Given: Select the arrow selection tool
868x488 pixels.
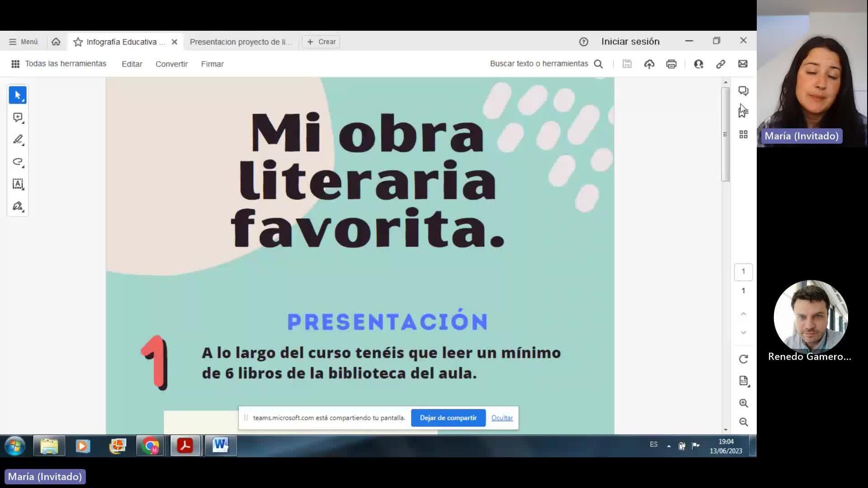Looking at the screenshot, I should pyautogui.click(x=18, y=95).
